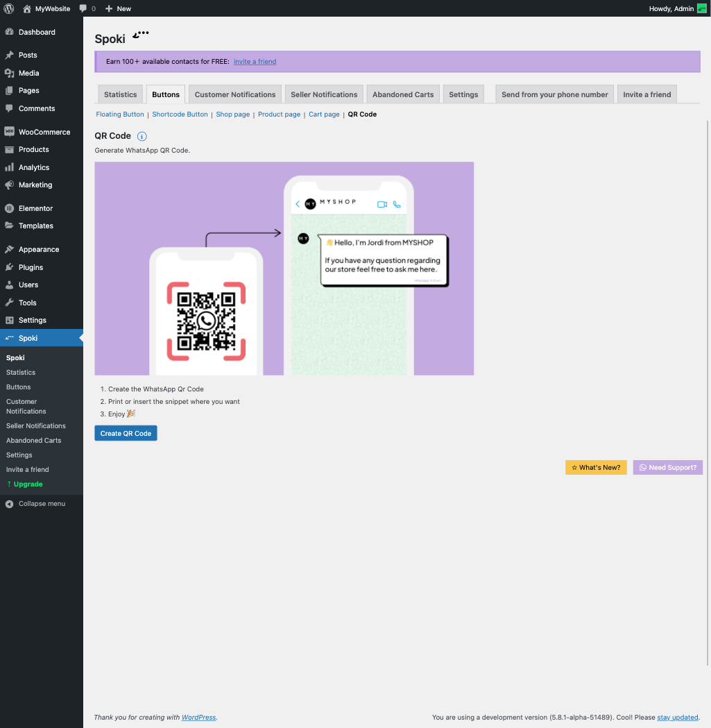Click the stay updated footer link
Screen dimensions: 711x728
678,718
